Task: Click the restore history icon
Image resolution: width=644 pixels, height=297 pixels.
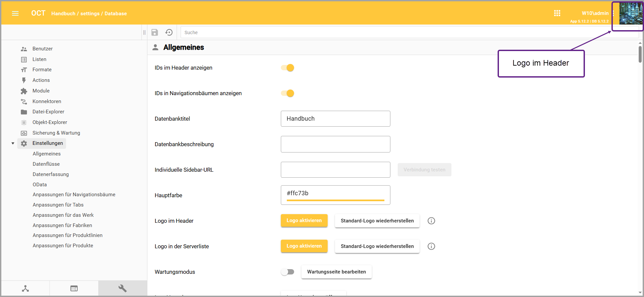Action: (x=169, y=32)
